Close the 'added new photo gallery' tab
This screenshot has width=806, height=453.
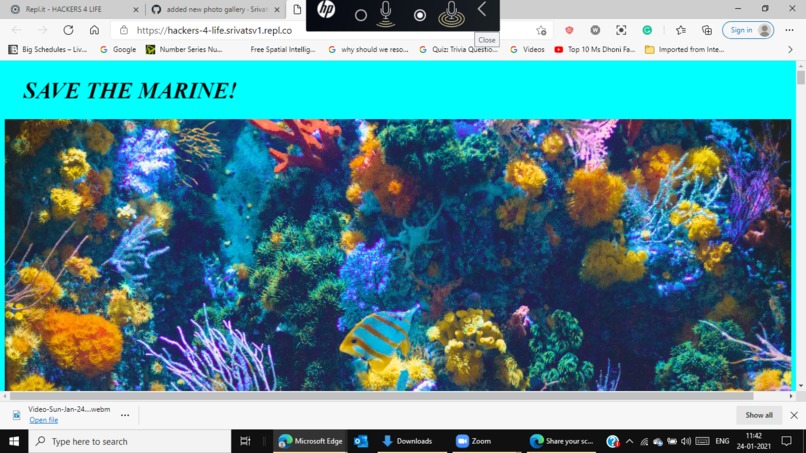[277, 9]
